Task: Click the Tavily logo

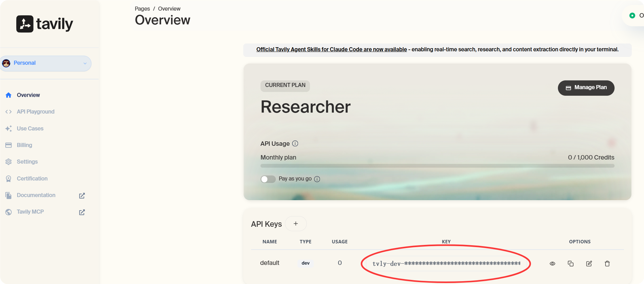Action: coord(44,23)
